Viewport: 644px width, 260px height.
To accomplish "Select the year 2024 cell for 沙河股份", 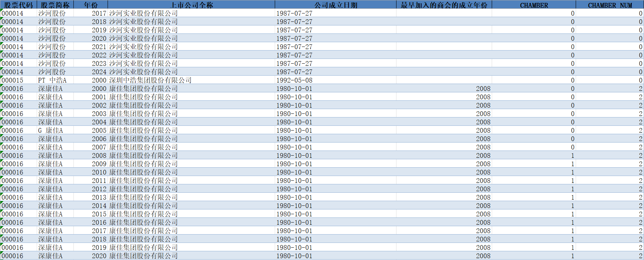I will [x=99, y=72].
